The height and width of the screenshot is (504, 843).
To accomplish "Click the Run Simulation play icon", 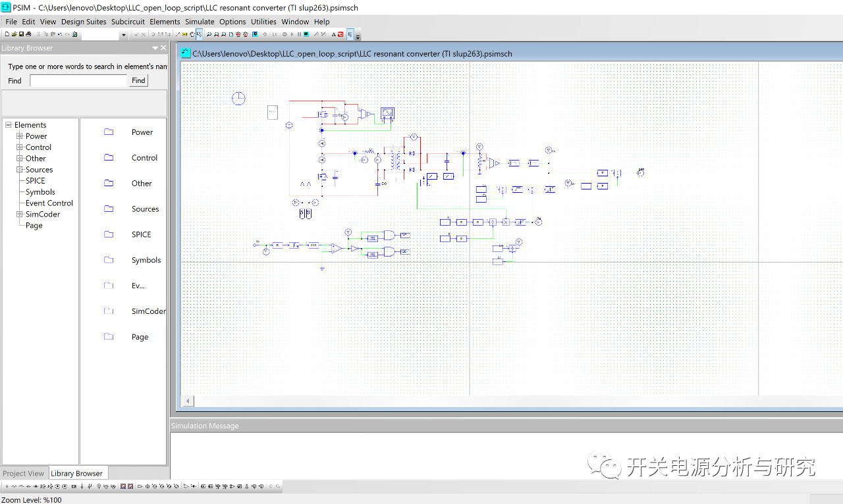I will pos(292,34).
